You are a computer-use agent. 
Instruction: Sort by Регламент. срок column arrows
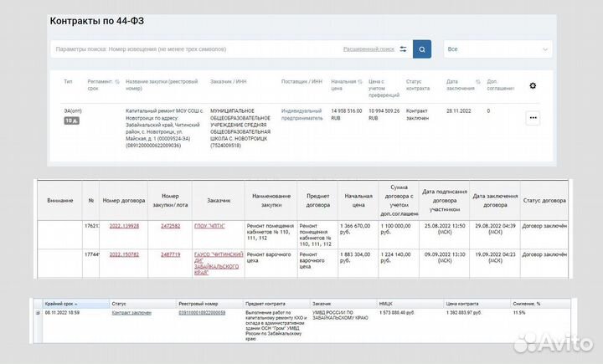pyautogui.click(x=116, y=81)
